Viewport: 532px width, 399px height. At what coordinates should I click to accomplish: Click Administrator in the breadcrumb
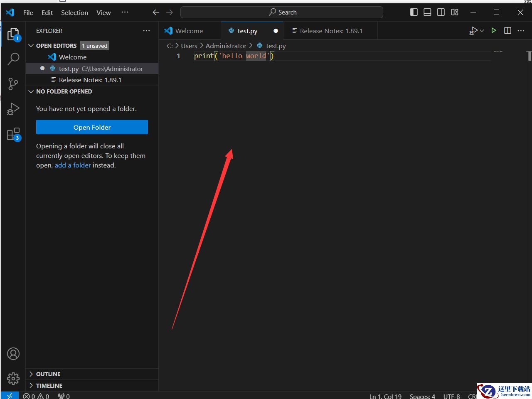tap(226, 46)
